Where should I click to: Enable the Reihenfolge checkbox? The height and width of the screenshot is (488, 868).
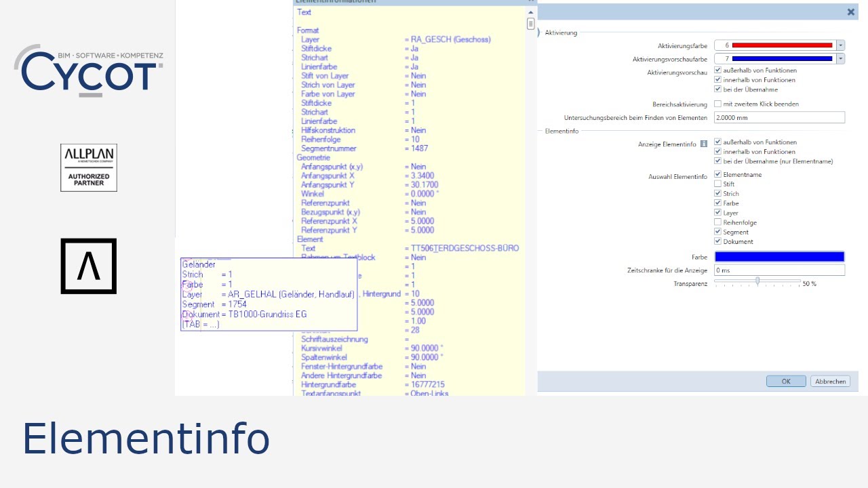(x=717, y=222)
